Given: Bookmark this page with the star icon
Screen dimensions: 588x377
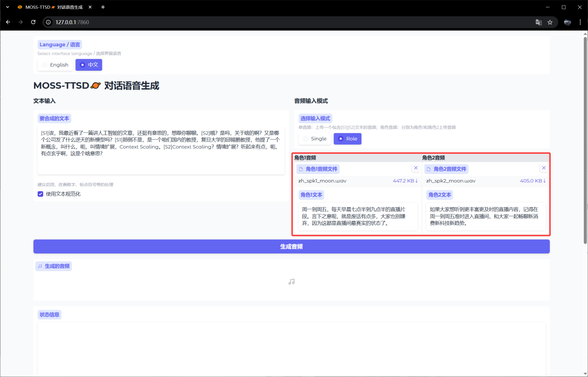Looking at the screenshot, I should (550, 22).
